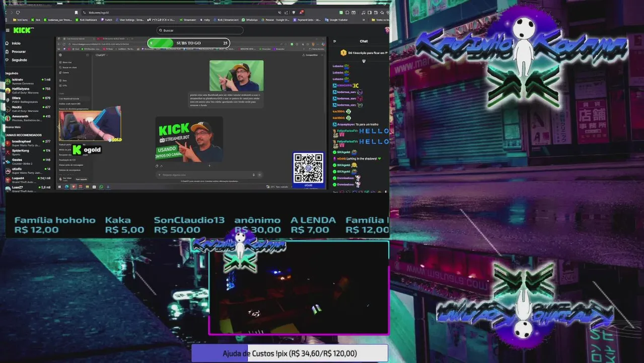Open followed channel Amouranth

pyautogui.click(x=28, y=117)
